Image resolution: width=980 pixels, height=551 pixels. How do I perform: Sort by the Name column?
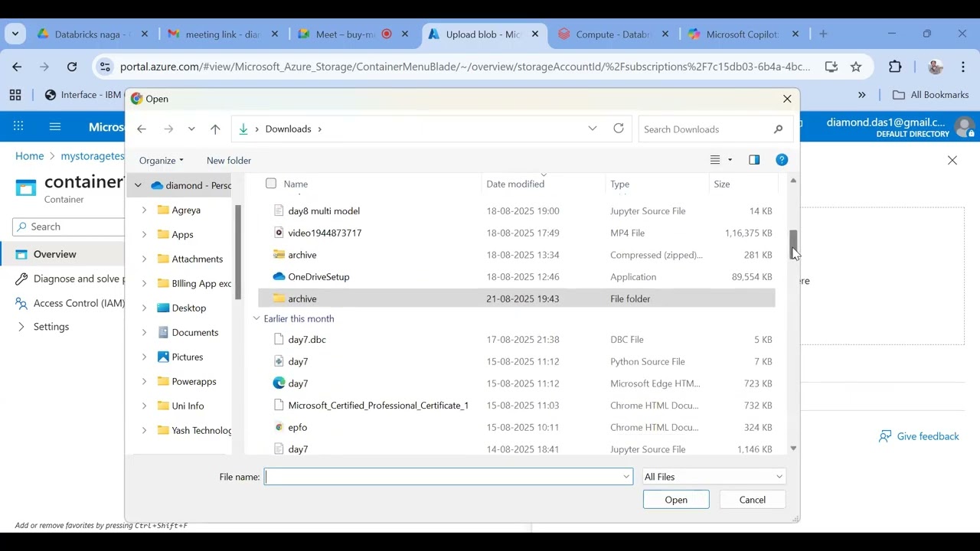[296, 184]
